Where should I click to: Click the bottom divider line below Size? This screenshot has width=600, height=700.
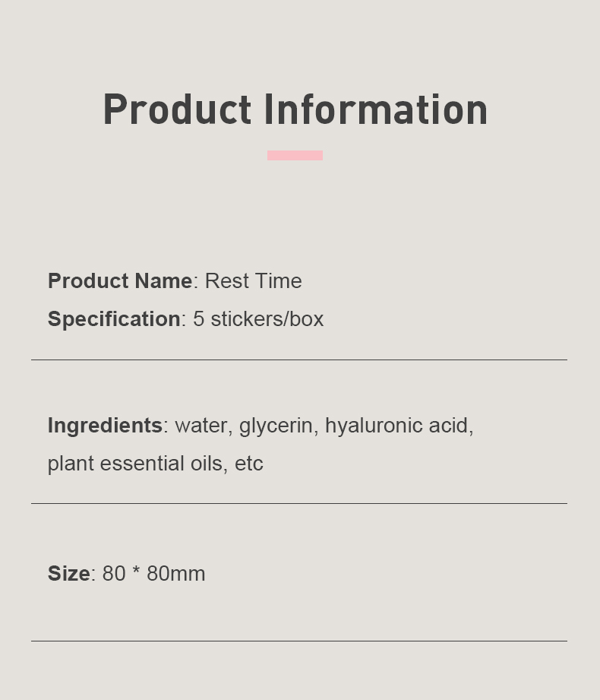pos(298,641)
